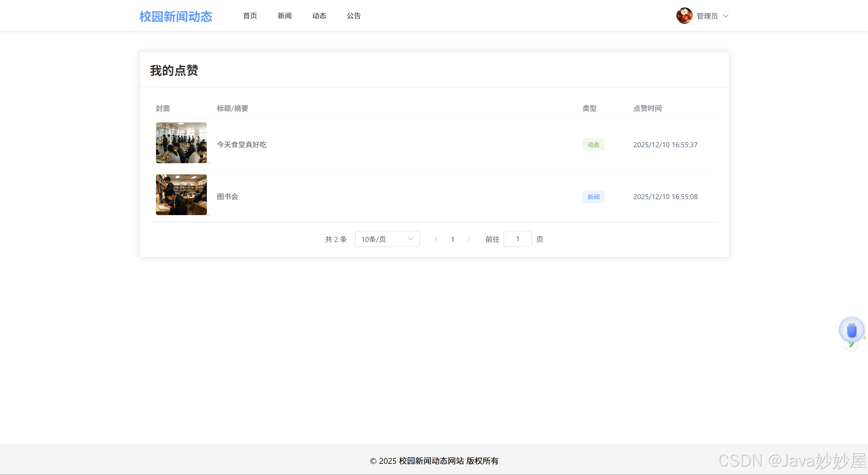Click the title 今天食堂真好吃

point(242,145)
